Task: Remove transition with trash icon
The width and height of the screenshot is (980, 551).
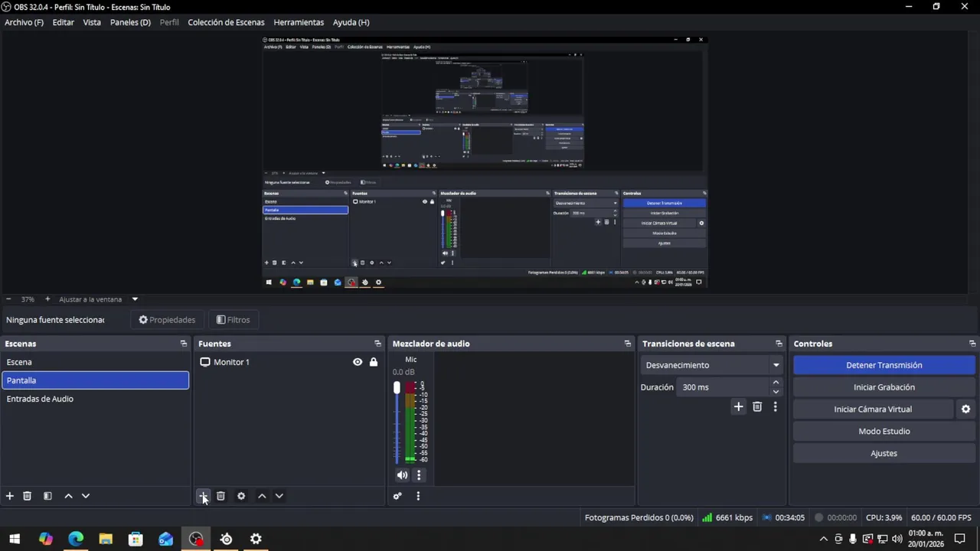Action: coord(757,407)
